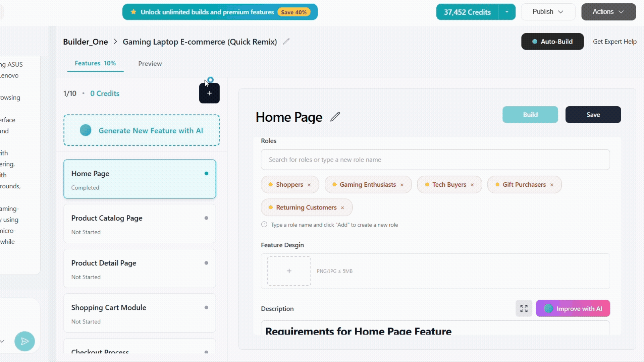Image resolution: width=644 pixels, height=362 pixels.
Task: Open the Actions dropdown
Action: (x=608, y=11)
